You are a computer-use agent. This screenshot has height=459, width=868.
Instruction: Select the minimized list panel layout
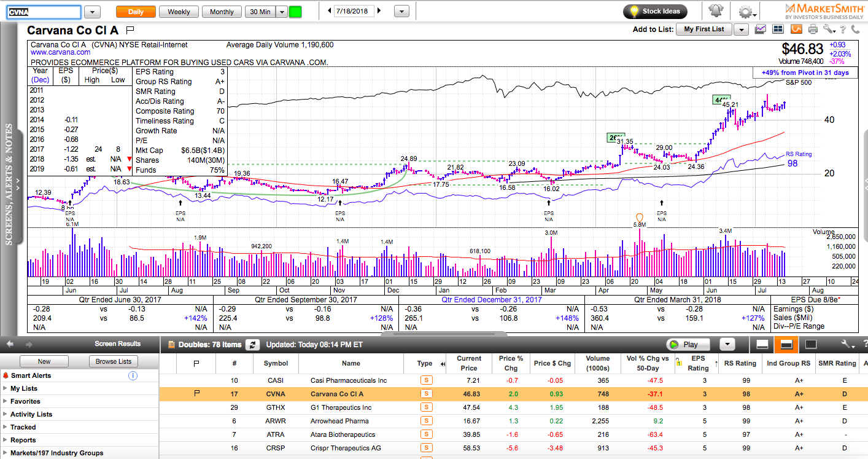click(x=761, y=345)
